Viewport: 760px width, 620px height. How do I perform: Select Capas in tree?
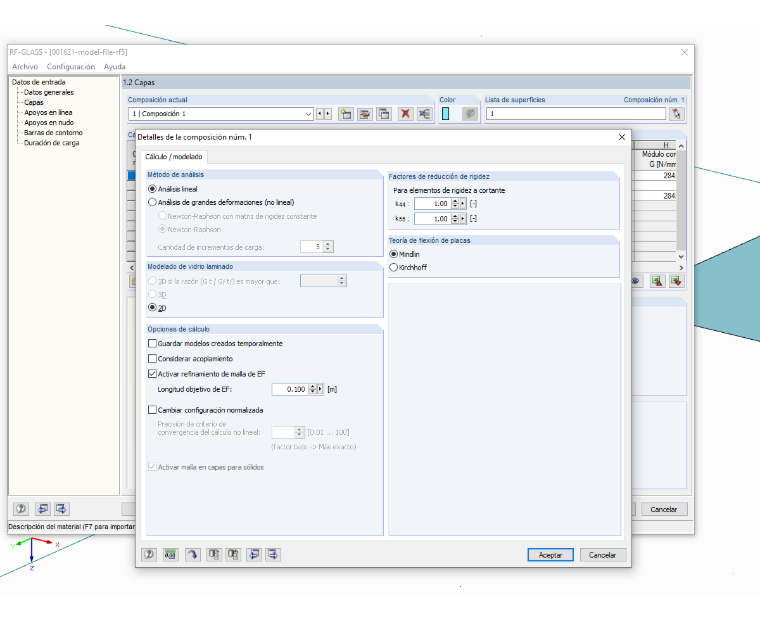point(33,102)
